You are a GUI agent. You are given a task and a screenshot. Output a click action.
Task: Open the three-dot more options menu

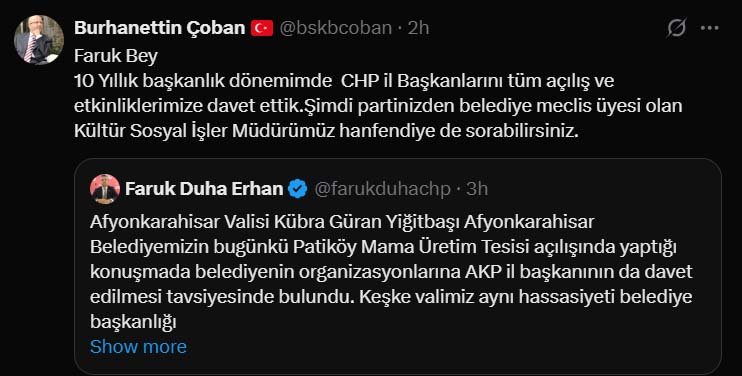pyautogui.click(x=709, y=28)
